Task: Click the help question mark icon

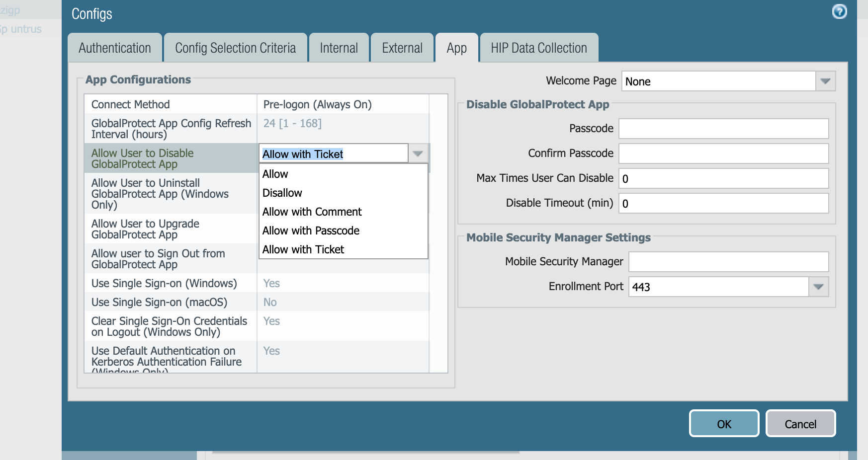Action: pos(839,11)
